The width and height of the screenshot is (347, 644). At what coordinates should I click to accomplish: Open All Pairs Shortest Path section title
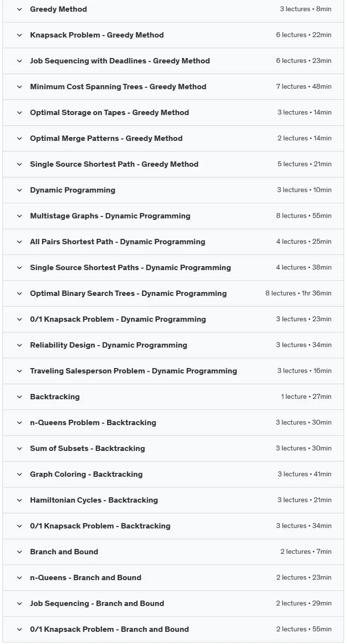click(x=118, y=242)
